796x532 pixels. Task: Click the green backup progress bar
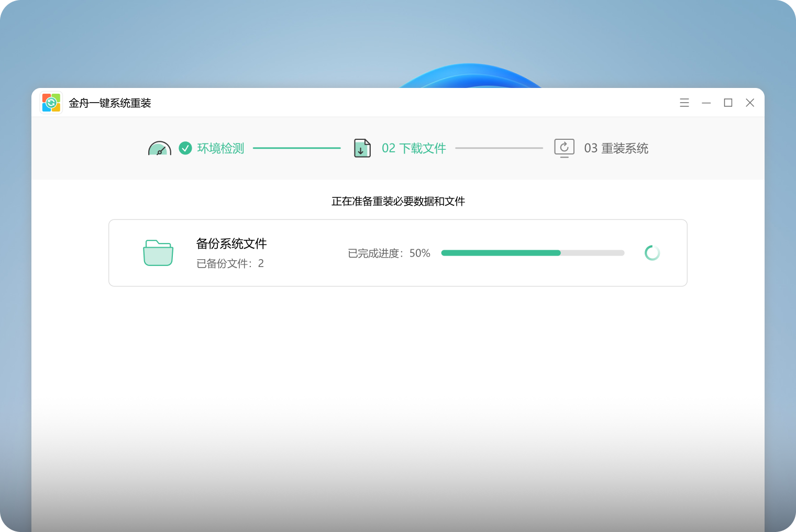(533, 253)
